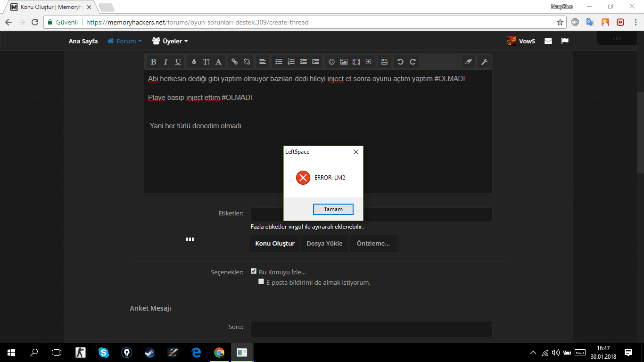This screenshot has width=644, height=362.
Task: Open the Insert plus-box menu
Action: (x=368, y=62)
